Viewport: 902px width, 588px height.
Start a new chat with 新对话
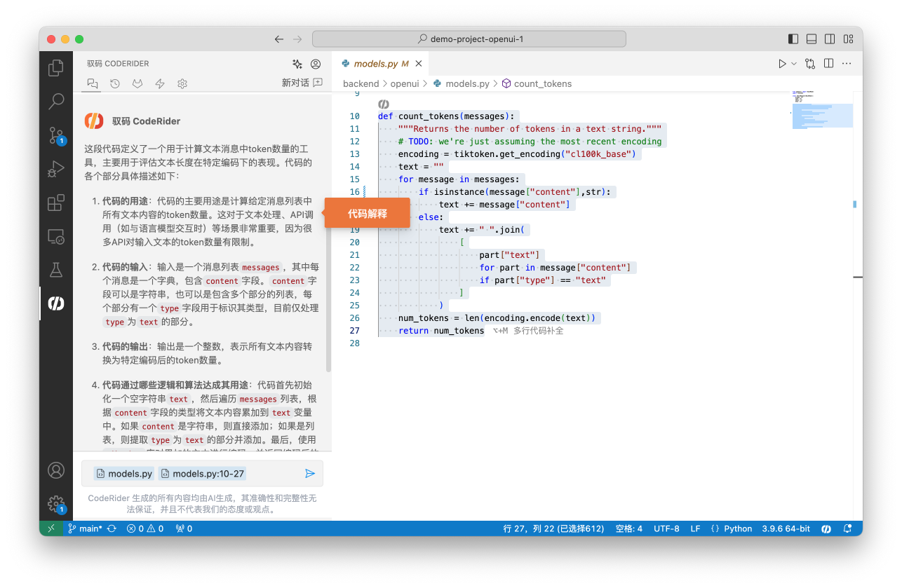302,83
